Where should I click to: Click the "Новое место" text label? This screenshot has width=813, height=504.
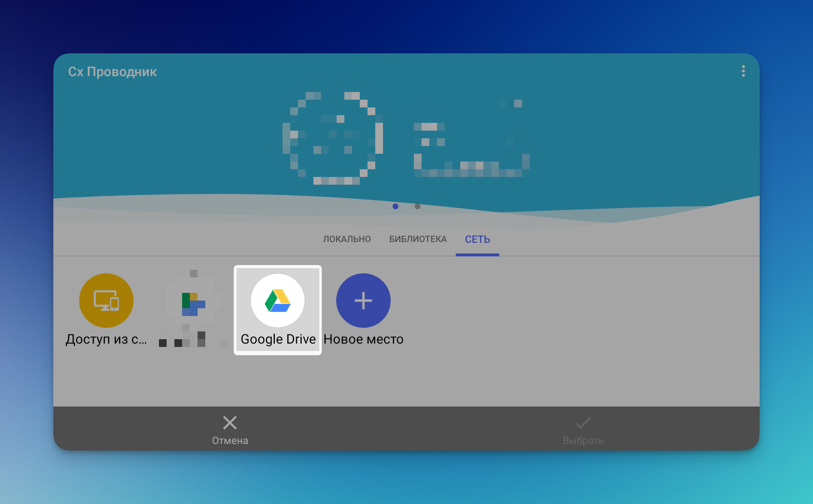[x=363, y=339]
